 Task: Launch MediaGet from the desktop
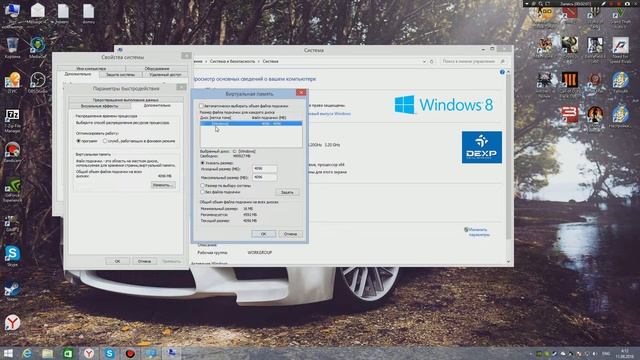pos(38,46)
